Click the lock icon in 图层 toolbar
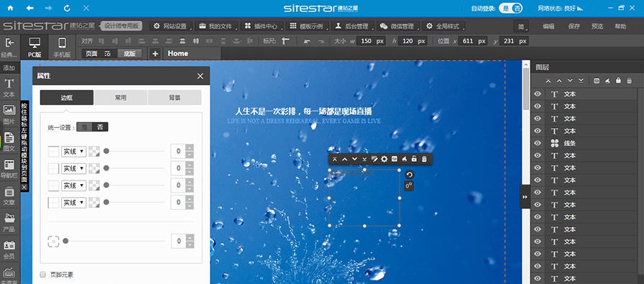The height and width of the screenshot is (284, 644). [x=618, y=81]
